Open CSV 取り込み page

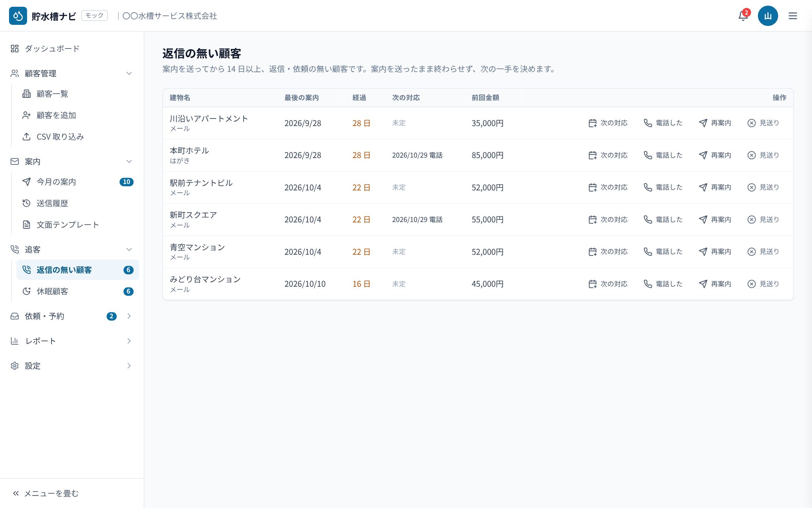(77, 137)
